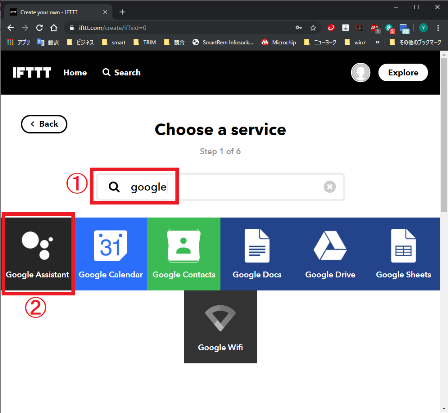The image size is (448, 413).
Task: Pick the Google Docs service
Action: [257, 254]
